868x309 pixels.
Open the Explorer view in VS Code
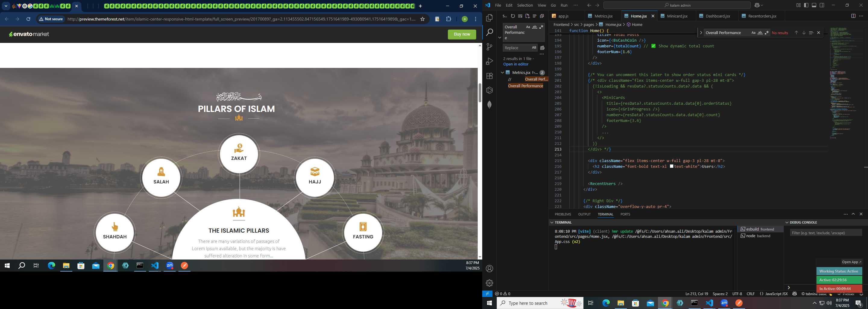pos(489,18)
